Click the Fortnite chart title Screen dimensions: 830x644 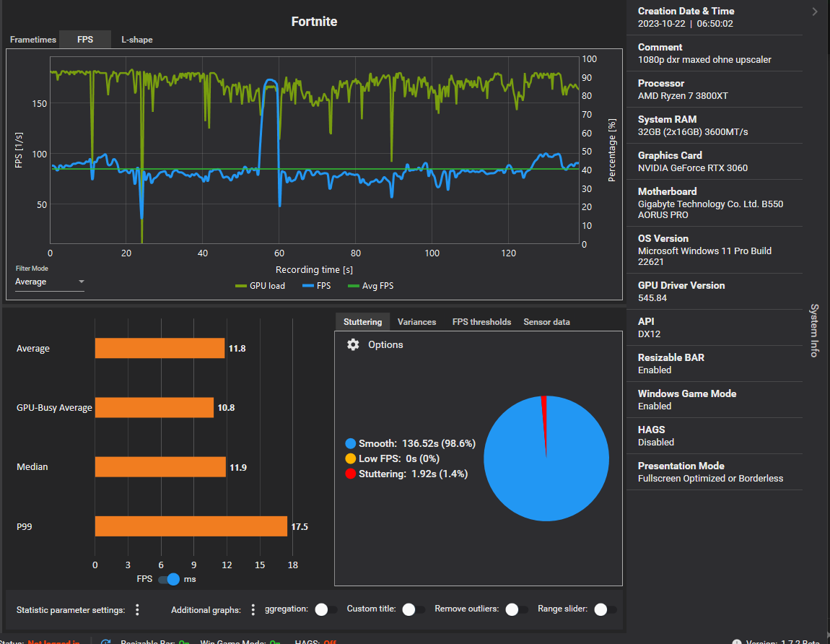314,21
